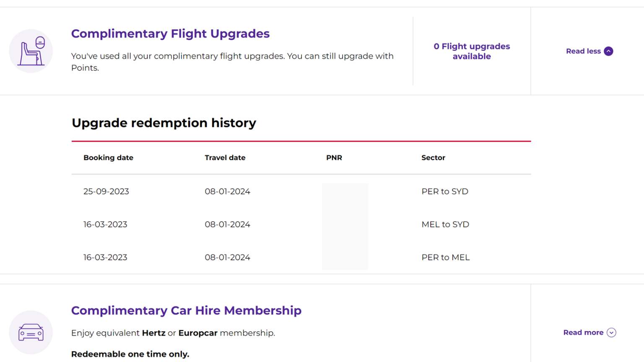This screenshot has height=362, width=644.
Task: Click Read more under Car Hire Membership
Action: 584,332
